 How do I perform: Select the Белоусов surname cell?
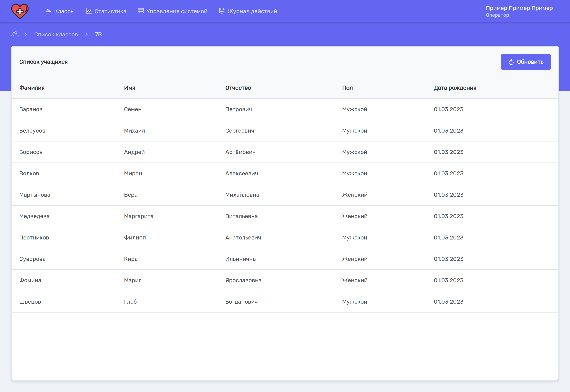32,131
